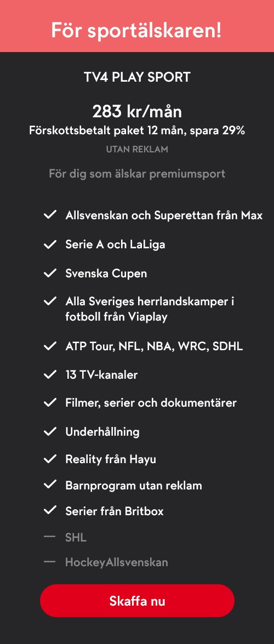Click checkmark beside Alla Sveriges herrlandskamper
Screen dimensions: 274x644
pyautogui.click(x=50, y=301)
